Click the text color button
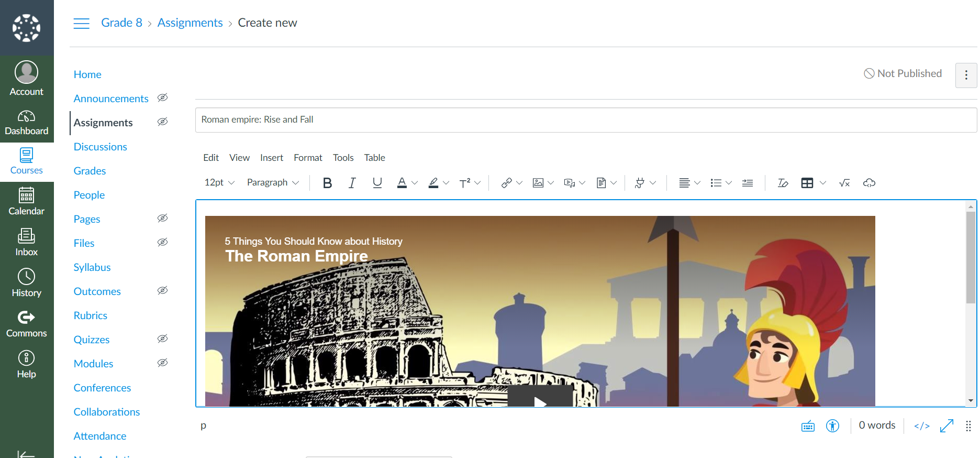 click(x=402, y=183)
